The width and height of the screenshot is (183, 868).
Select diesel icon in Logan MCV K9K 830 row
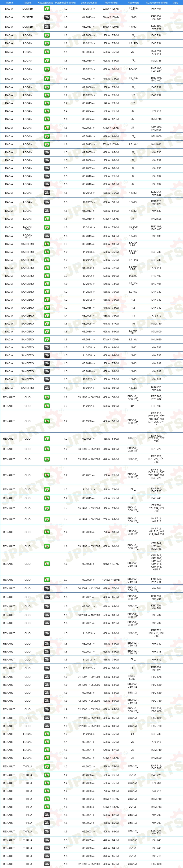click(47, 236)
